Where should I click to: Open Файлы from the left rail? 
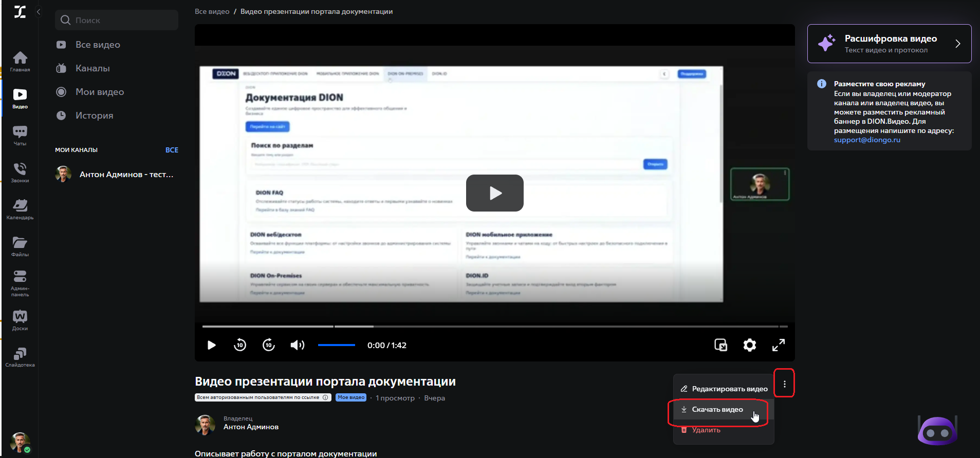click(20, 246)
